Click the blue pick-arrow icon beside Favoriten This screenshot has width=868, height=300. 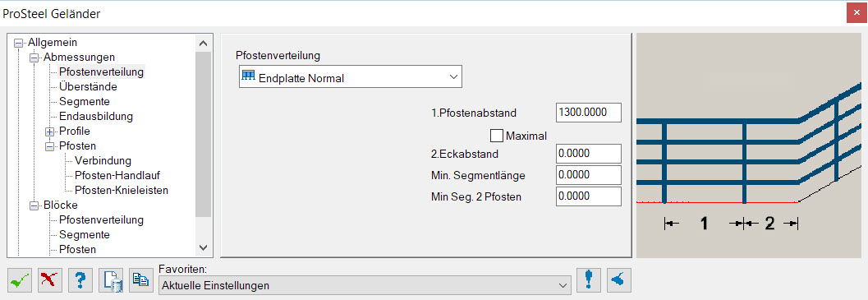pyautogui.click(x=618, y=280)
